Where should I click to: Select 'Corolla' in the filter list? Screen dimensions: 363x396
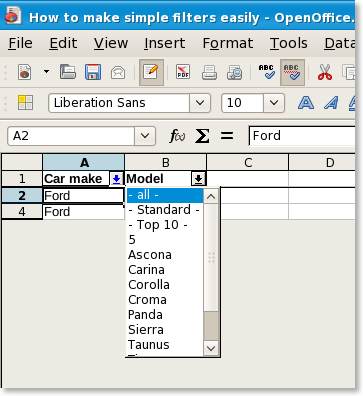pyautogui.click(x=165, y=285)
